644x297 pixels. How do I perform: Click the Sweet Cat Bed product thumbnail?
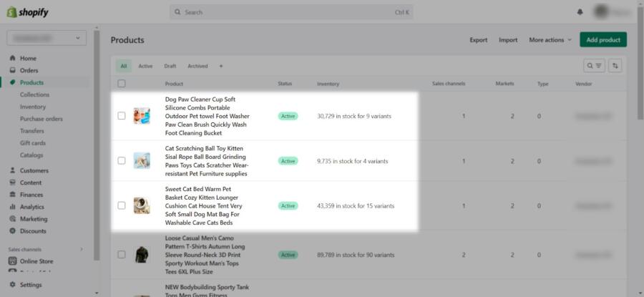142,205
